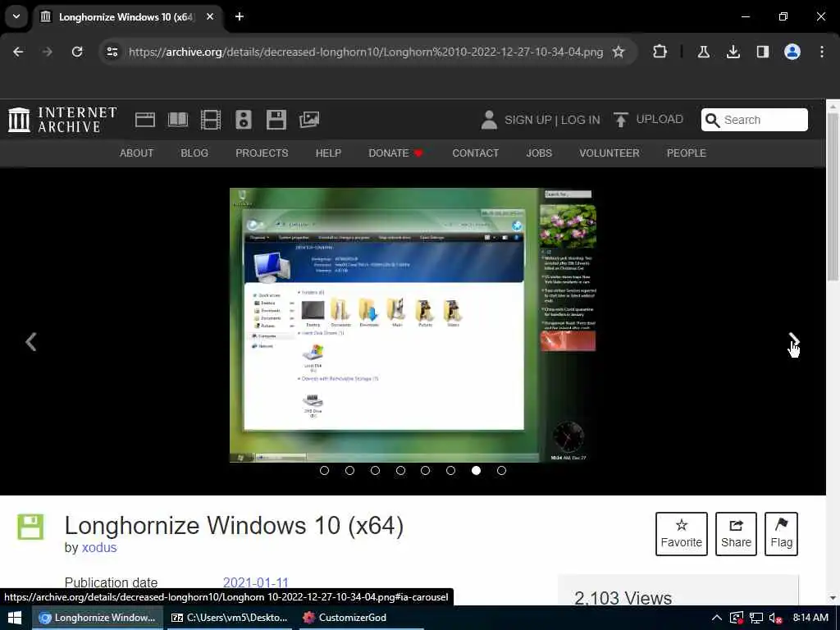Go back to the previous page
The height and width of the screenshot is (630, 840).
point(18,52)
